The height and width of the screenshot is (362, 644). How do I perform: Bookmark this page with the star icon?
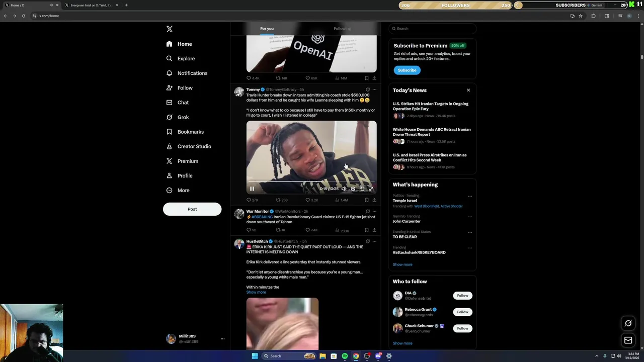tap(581, 16)
